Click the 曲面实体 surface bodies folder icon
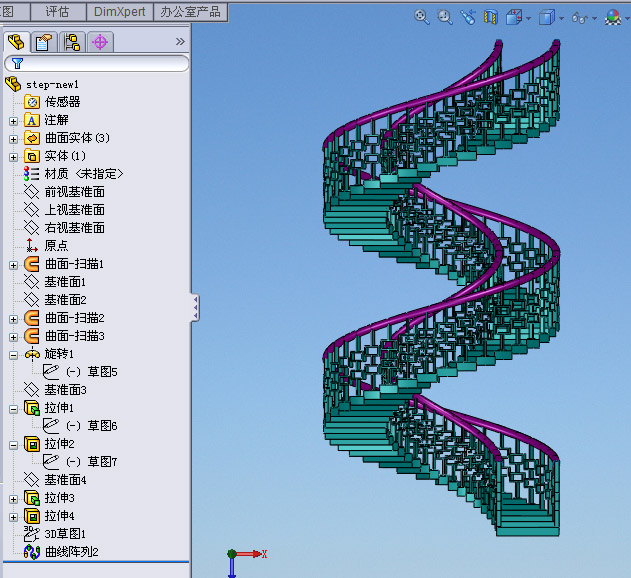The width and height of the screenshot is (631, 578). pos(32,138)
